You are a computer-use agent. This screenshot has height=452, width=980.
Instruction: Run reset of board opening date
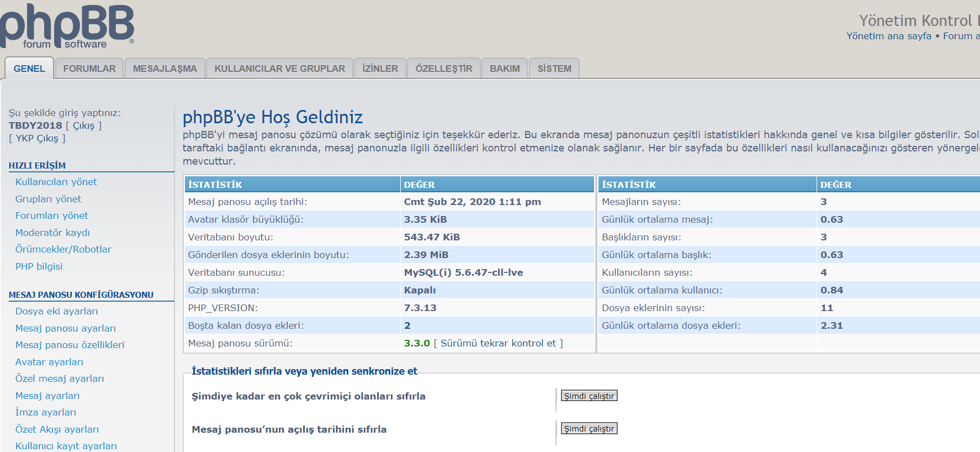589,428
